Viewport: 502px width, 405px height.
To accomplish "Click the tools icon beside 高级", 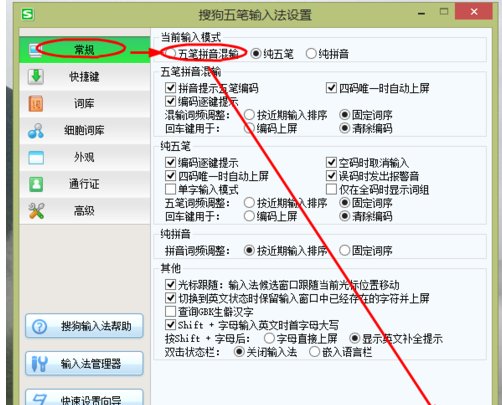I will point(36,211).
